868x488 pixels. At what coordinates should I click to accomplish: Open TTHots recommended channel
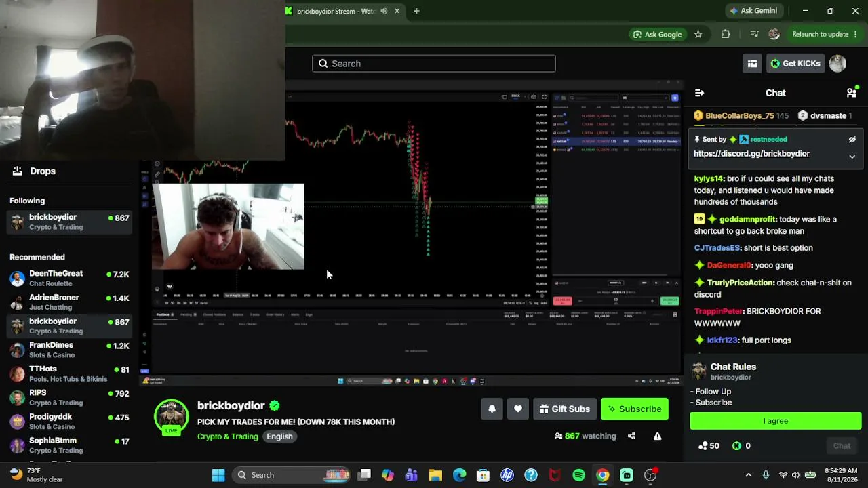[69, 373]
